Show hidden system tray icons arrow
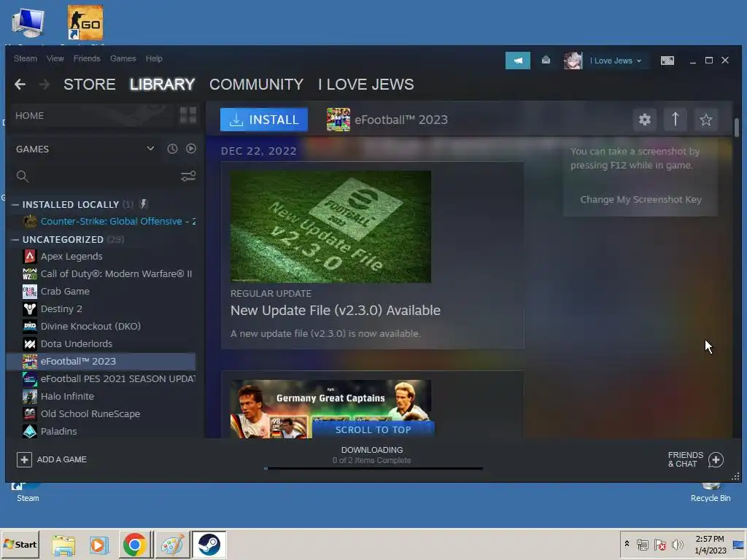The image size is (747, 560). click(627, 544)
